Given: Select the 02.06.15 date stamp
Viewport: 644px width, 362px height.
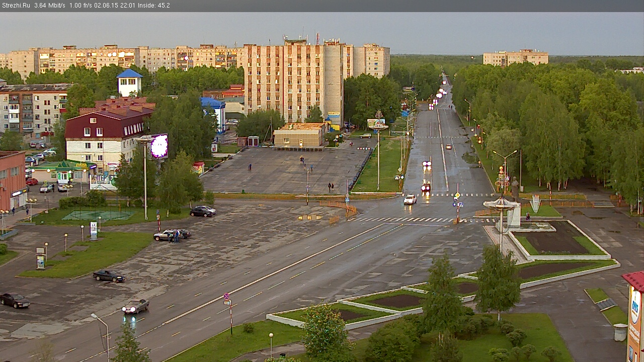Looking at the screenshot, I should (x=106, y=6).
